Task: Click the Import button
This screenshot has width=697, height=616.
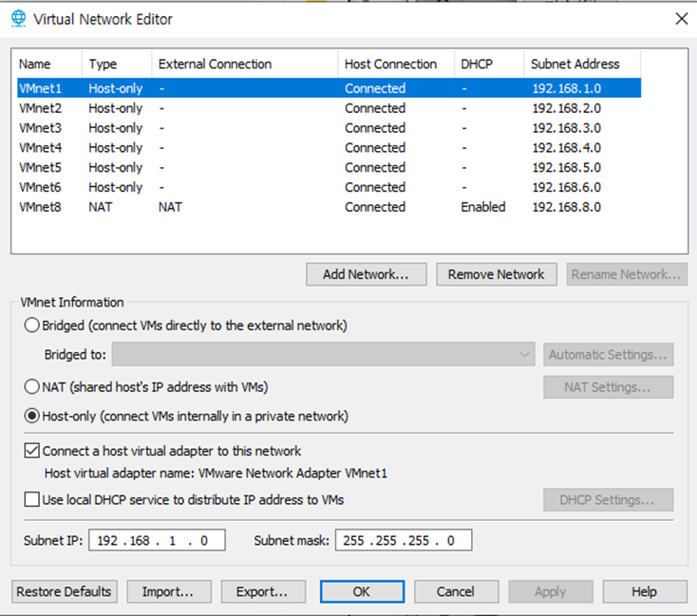Action: (x=169, y=591)
